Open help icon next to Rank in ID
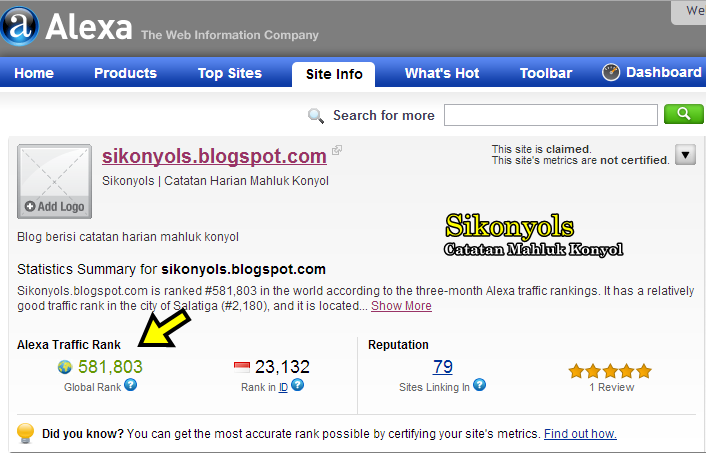 [x=298, y=385]
